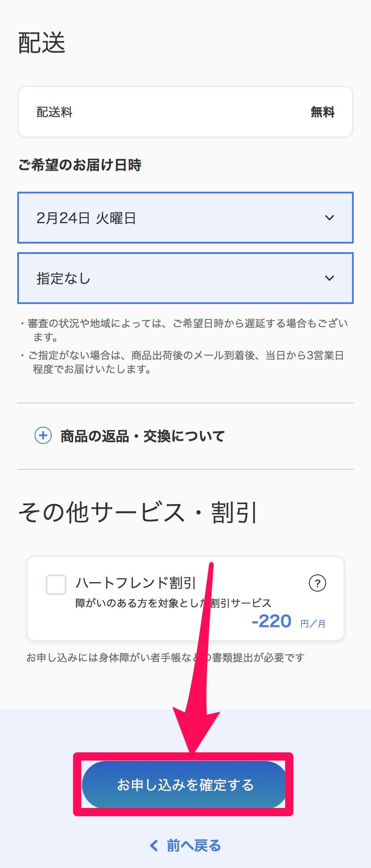Open the delivery date dropdown showing 2月24日 火曜日
Image resolution: width=371 pixels, height=868 pixels.
tap(185, 218)
